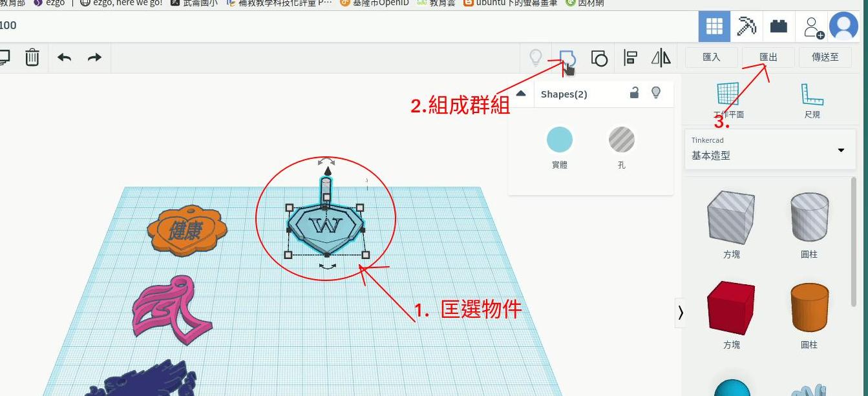The image size is (868, 396).
Task: Select the pink swirl model on the workplane
Action: point(172,309)
